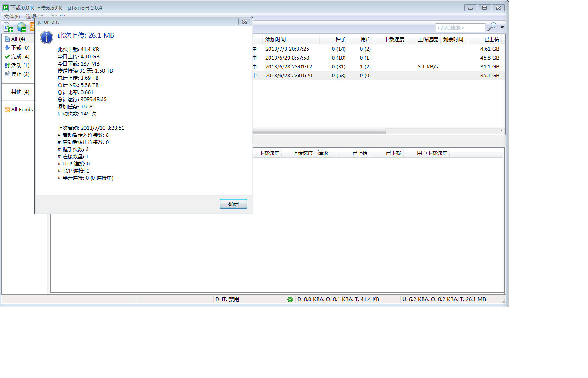This screenshot has height=378, width=588.
Task: Maximize the µTorrent main window
Action: tap(484, 8)
